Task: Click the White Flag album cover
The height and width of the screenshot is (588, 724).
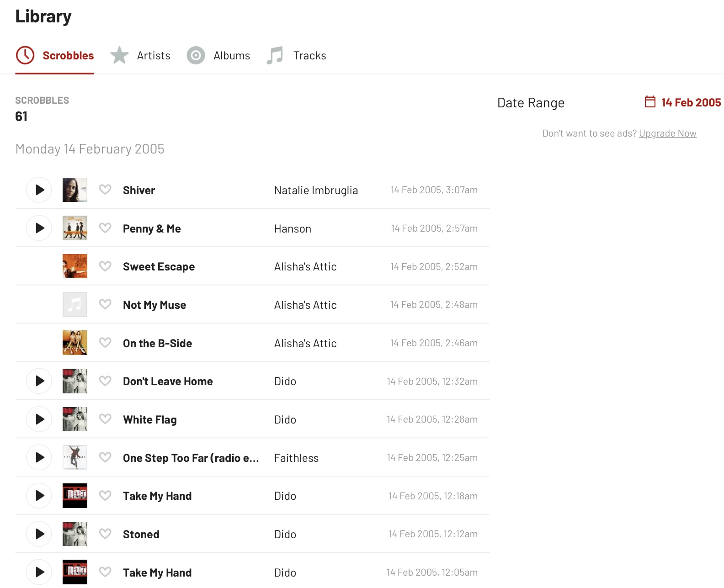Action: coord(75,419)
